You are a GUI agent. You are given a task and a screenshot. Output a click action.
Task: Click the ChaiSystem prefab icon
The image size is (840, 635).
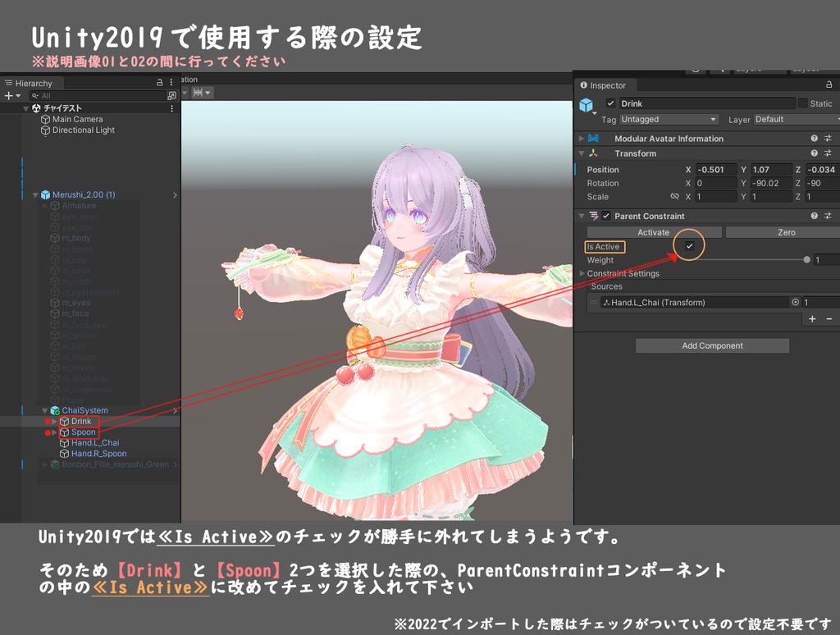pos(55,410)
